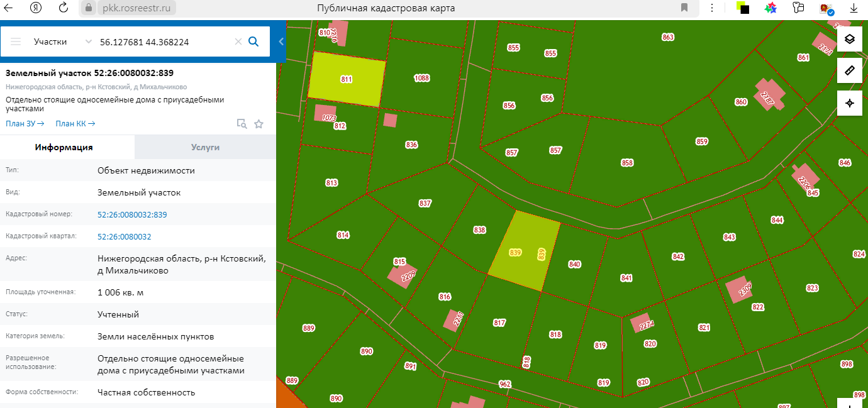Reload the page

[x=64, y=8]
